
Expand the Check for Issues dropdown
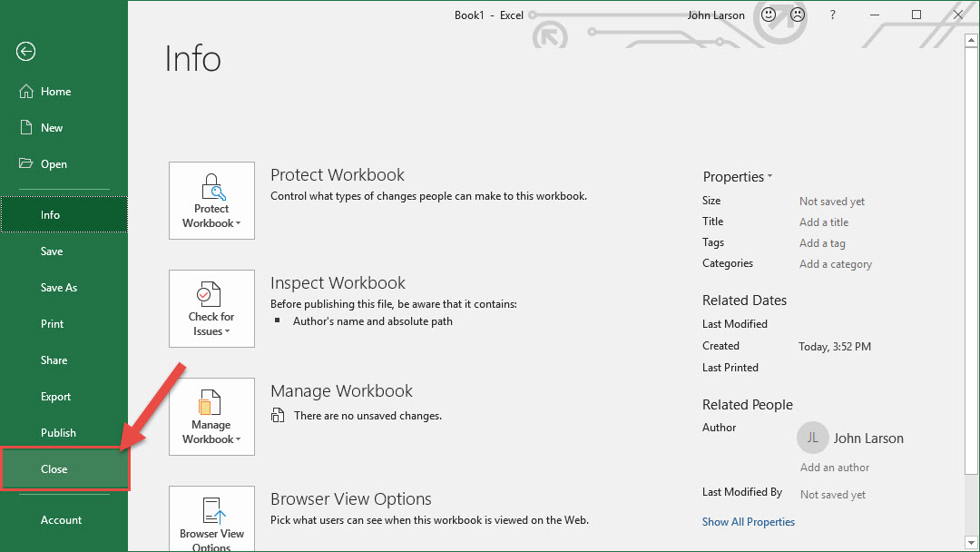pos(211,309)
